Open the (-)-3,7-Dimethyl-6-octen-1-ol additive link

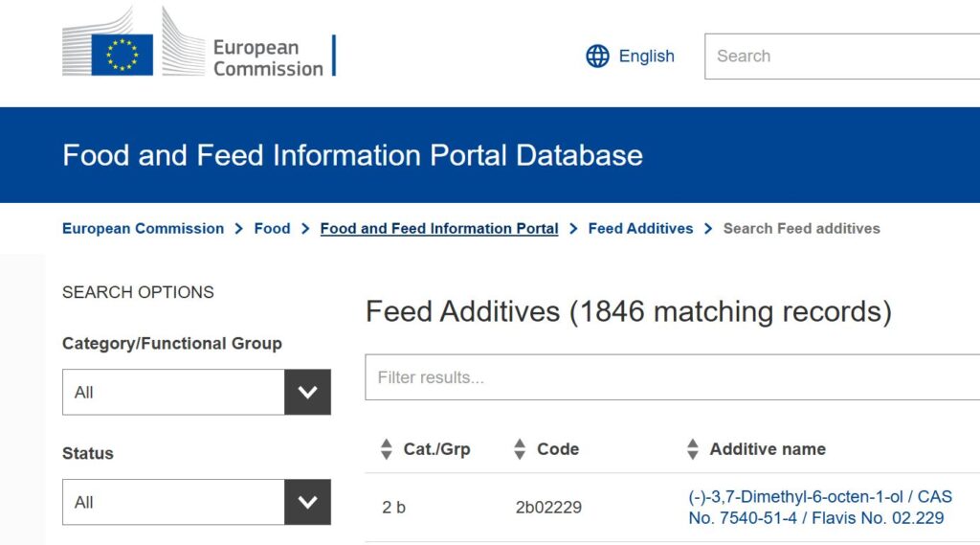pyautogui.click(x=820, y=508)
